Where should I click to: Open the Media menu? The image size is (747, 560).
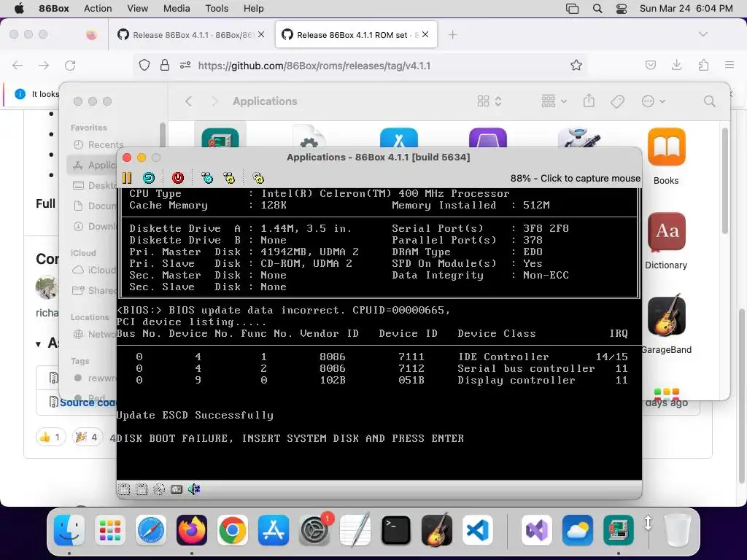177,8
